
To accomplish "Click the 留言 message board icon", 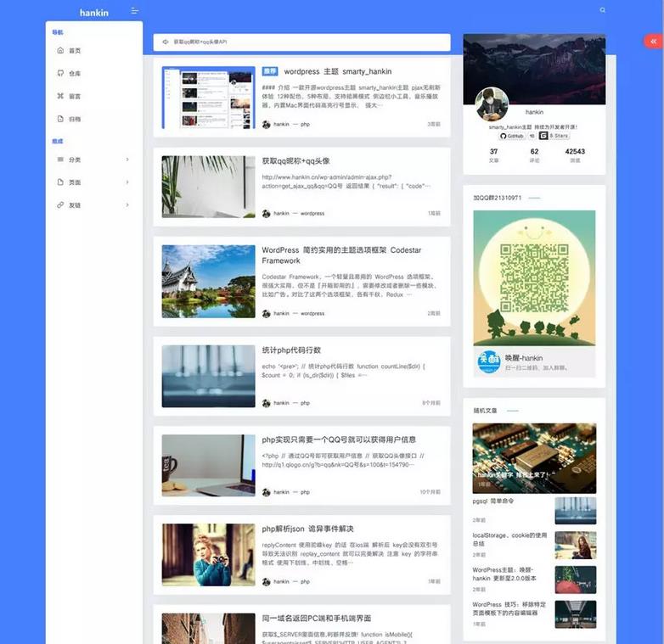I will (x=60, y=96).
